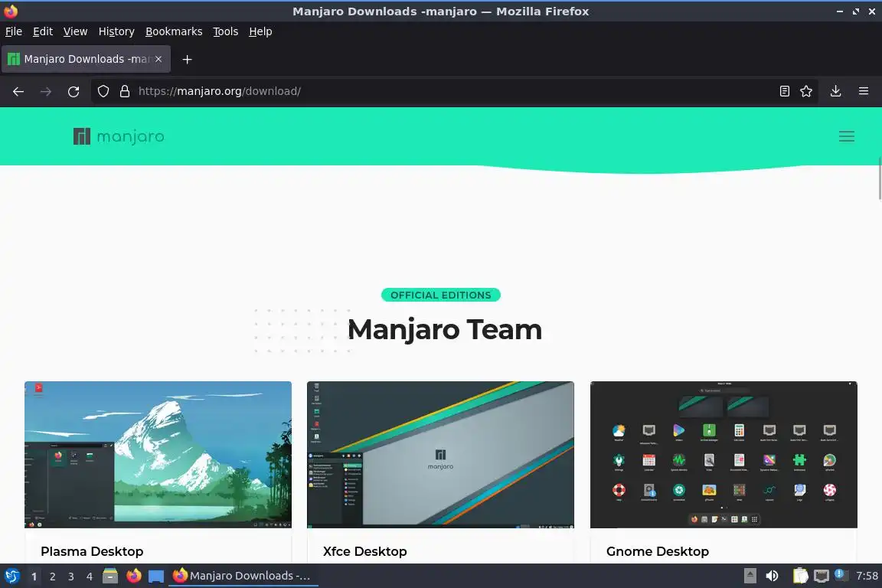
Task: Open the Edit menu
Action: tap(43, 31)
